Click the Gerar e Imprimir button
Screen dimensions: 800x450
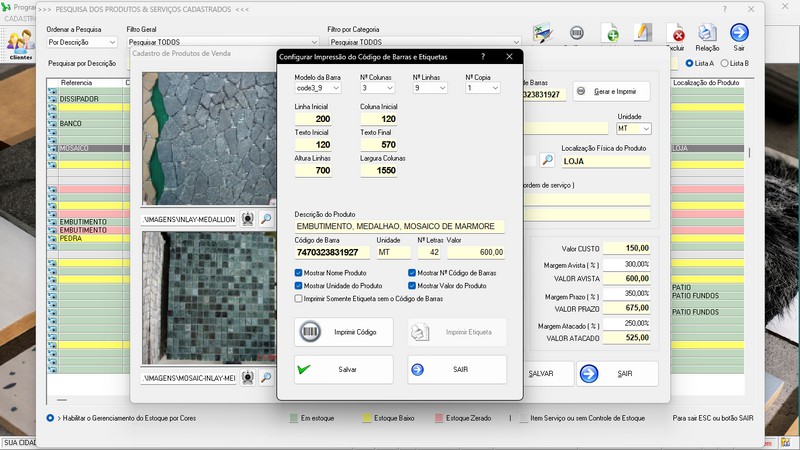pyautogui.click(x=611, y=91)
